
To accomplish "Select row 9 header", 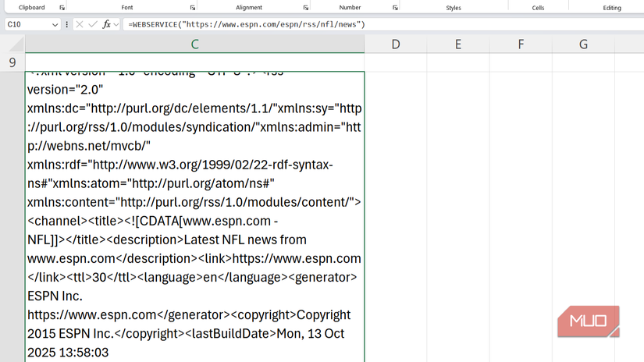I will point(12,62).
